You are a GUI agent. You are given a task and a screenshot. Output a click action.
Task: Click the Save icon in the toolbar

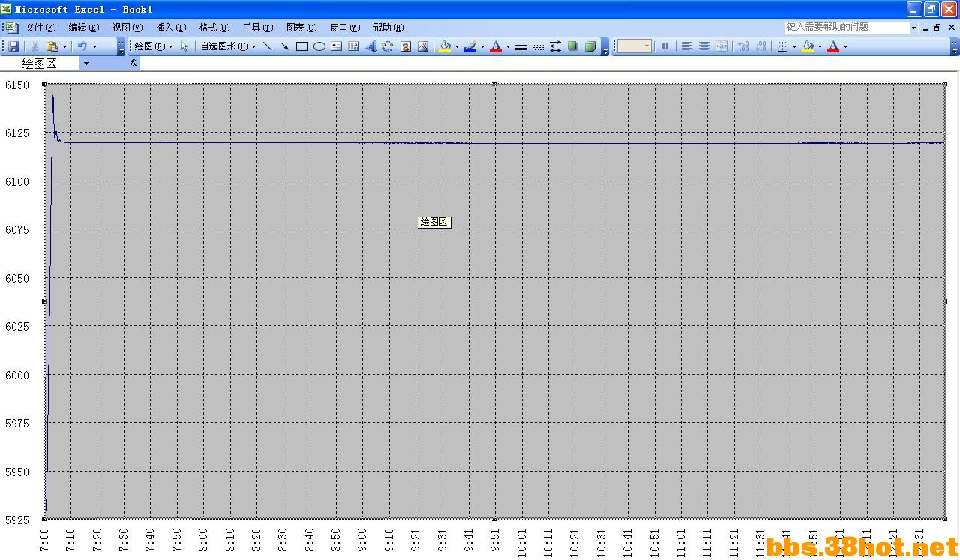coord(13,46)
